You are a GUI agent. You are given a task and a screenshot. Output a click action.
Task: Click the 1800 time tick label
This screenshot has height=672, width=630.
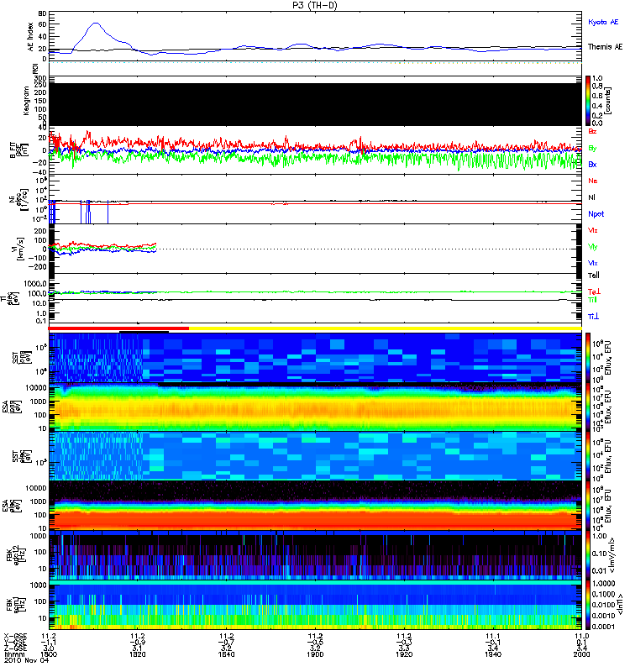pyautogui.click(x=49, y=654)
